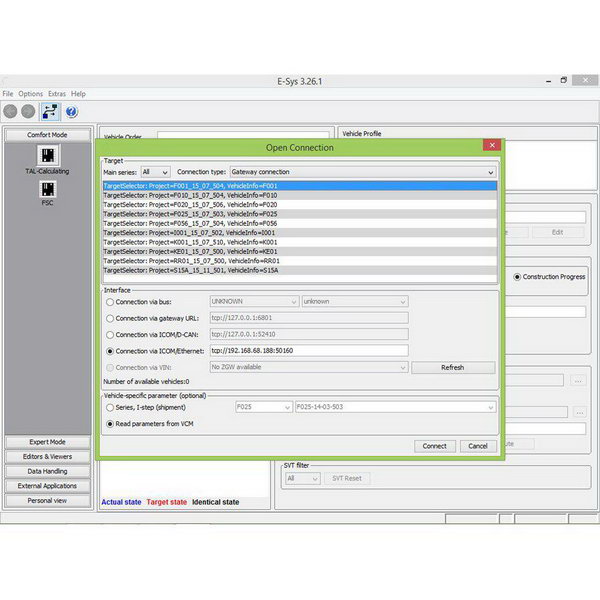This screenshot has width=600, height=600.
Task: Select TargetSelector I001_15_07_502 row
Action: (300, 233)
